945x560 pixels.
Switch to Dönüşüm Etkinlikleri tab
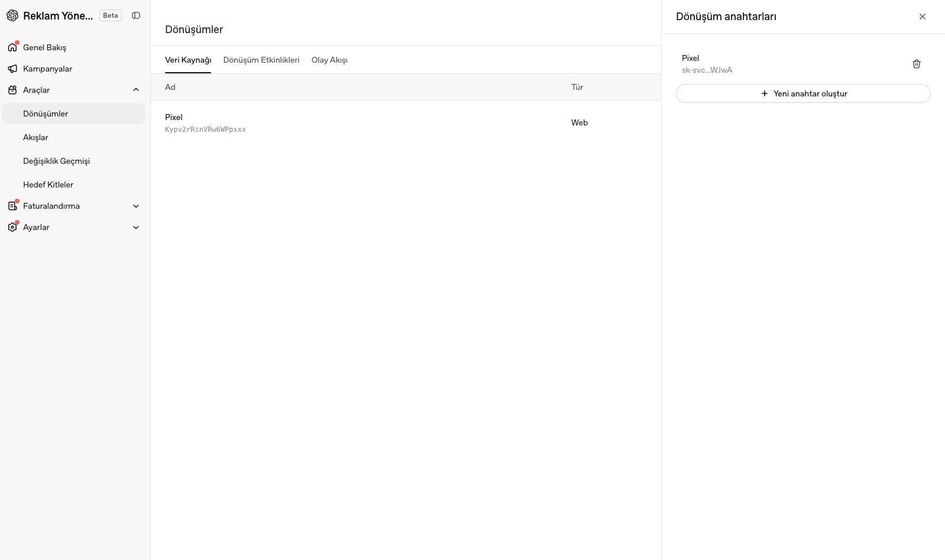click(261, 60)
